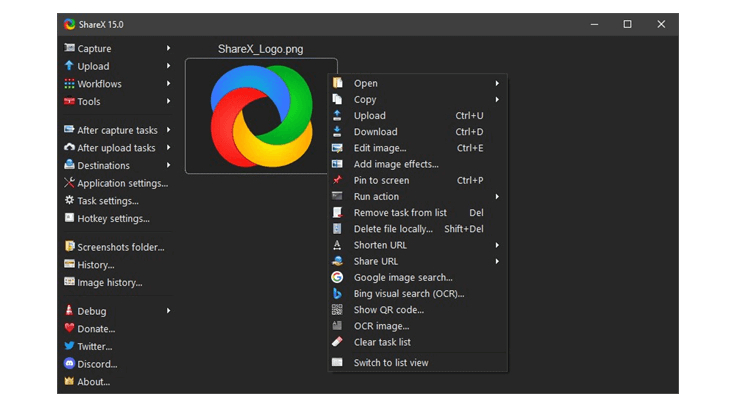Click the Destinations icon

(x=69, y=165)
